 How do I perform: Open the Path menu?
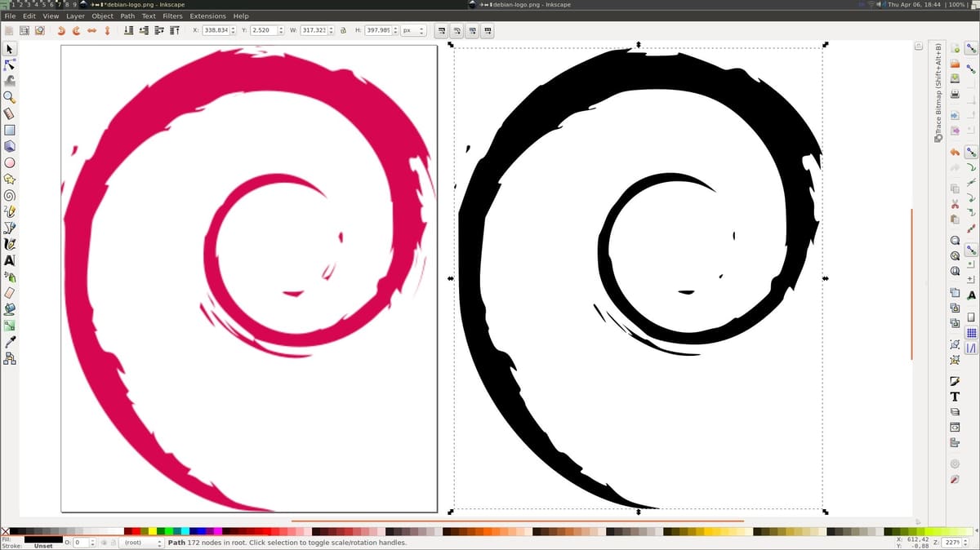click(127, 16)
